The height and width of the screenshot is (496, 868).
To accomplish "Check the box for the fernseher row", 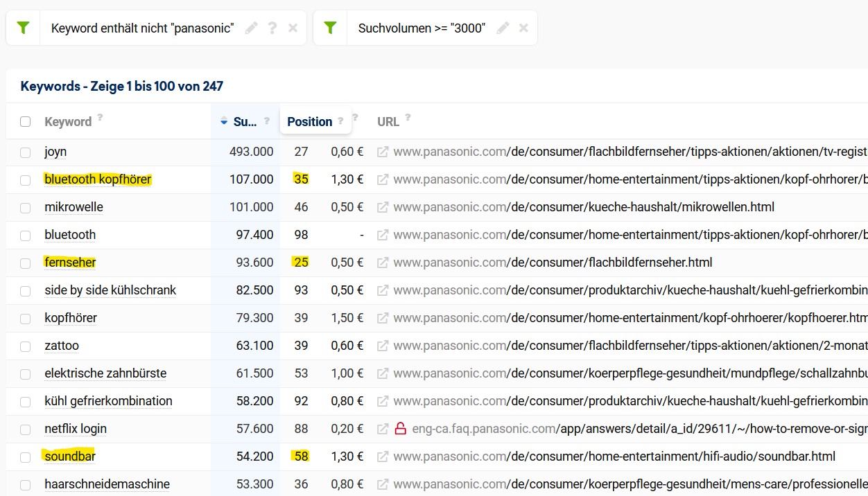I will (26, 263).
